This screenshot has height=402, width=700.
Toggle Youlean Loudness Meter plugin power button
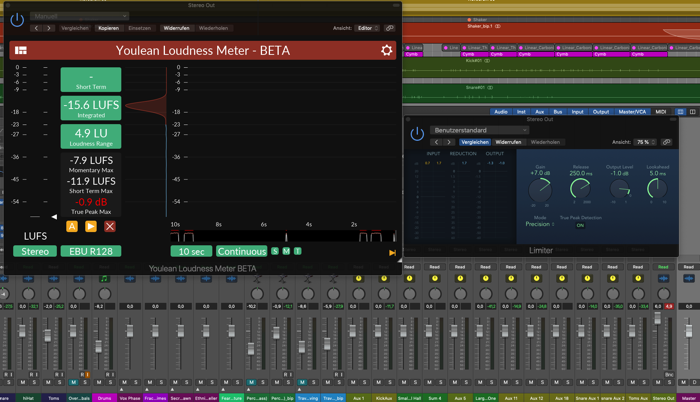(17, 20)
